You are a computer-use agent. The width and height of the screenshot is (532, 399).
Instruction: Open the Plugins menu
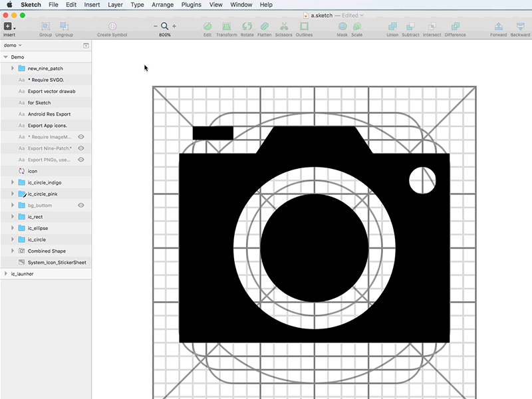[192, 5]
